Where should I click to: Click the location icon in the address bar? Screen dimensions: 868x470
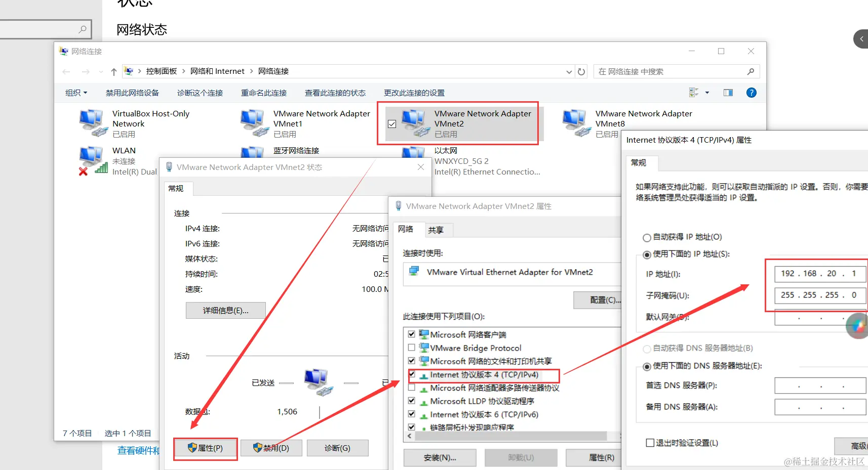point(129,71)
